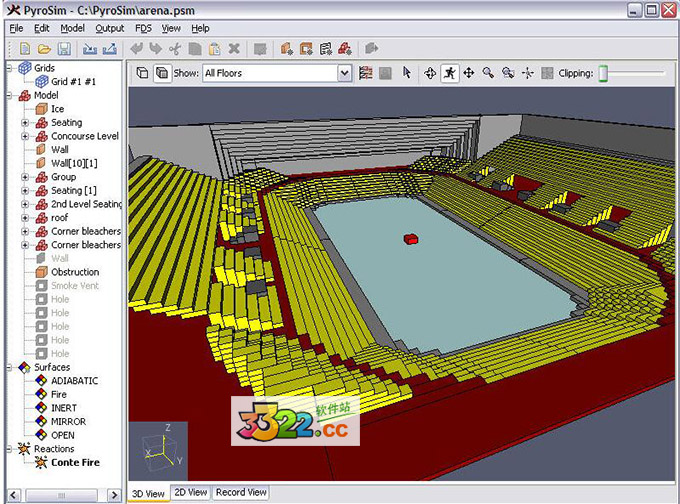Collapse the Surfaces tree node
This screenshot has height=504, width=680.
click(10, 367)
